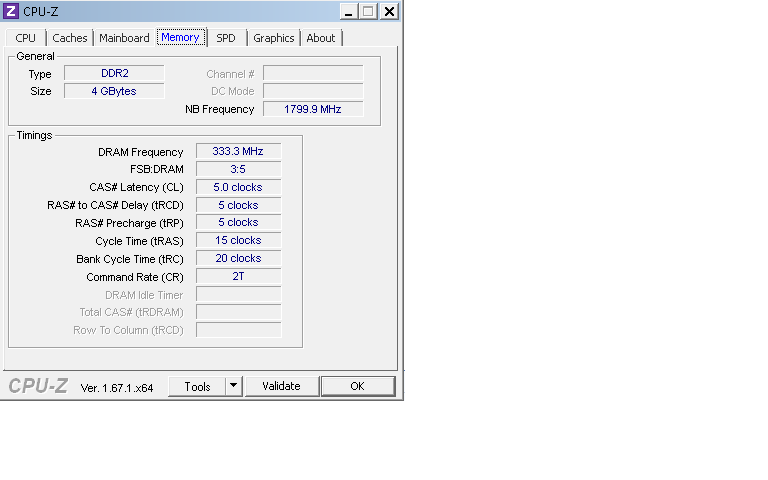The image size is (768, 480).
Task: Select the memory Type DDR2 field
Action: (115, 73)
